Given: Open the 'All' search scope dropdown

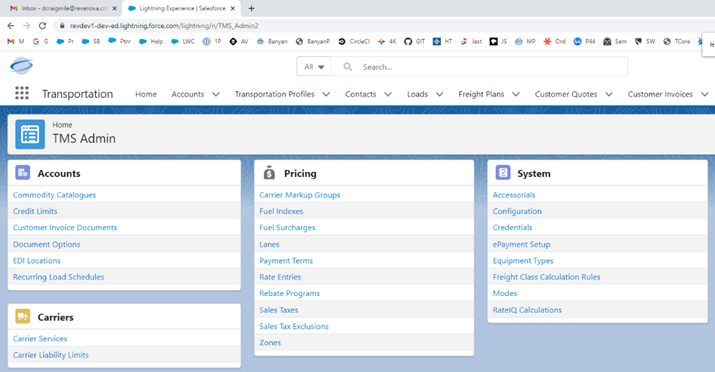Looking at the screenshot, I should click(314, 67).
